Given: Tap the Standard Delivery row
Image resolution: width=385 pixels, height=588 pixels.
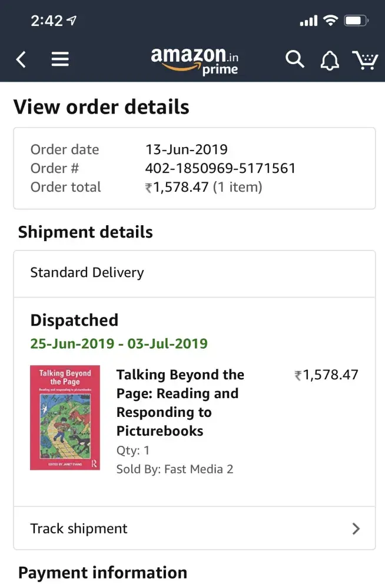Looking at the screenshot, I should tap(194, 273).
